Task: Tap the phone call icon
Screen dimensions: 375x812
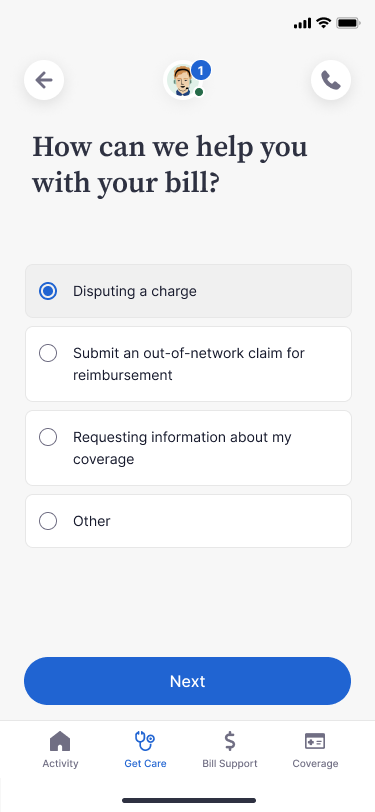Action: [331, 80]
